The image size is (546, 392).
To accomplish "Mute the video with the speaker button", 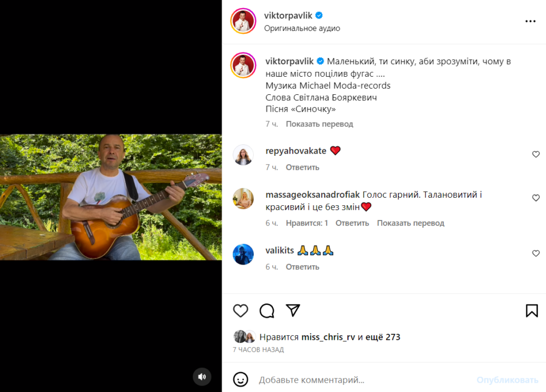I will 202,377.
